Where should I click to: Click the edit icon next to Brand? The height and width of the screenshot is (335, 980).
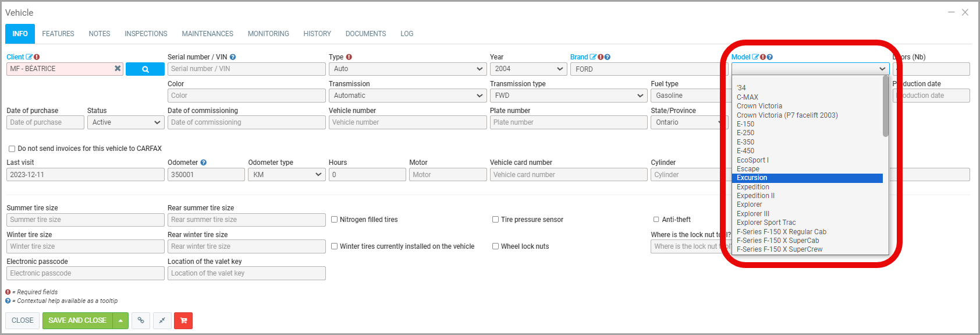pos(593,57)
